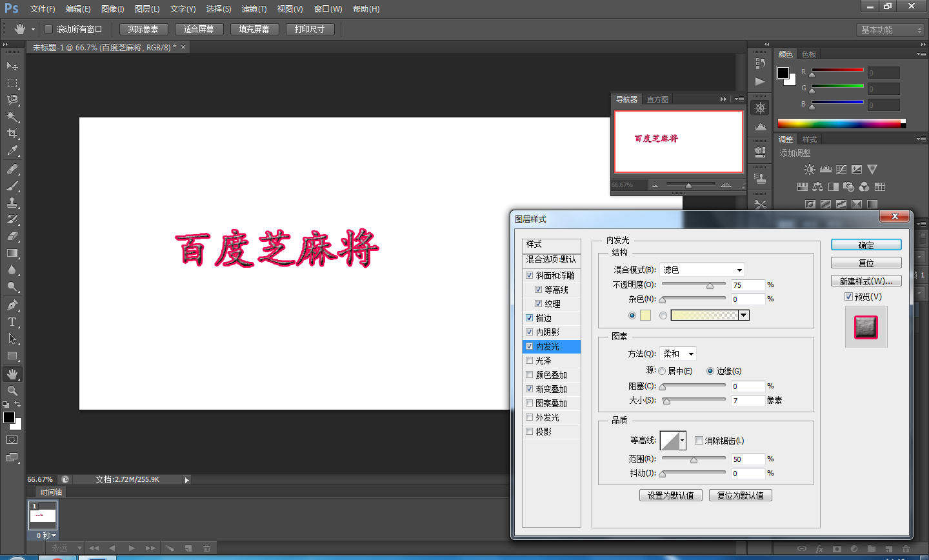This screenshot has width=929, height=560.
Task: Select the Eraser tool
Action: point(12,236)
